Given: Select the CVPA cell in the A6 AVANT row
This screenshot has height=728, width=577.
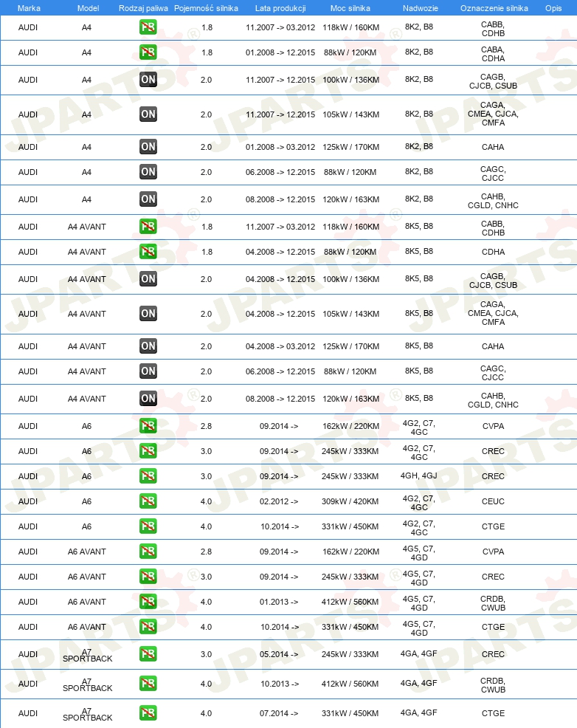Looking at the screenshot, I should click(493, 552).
